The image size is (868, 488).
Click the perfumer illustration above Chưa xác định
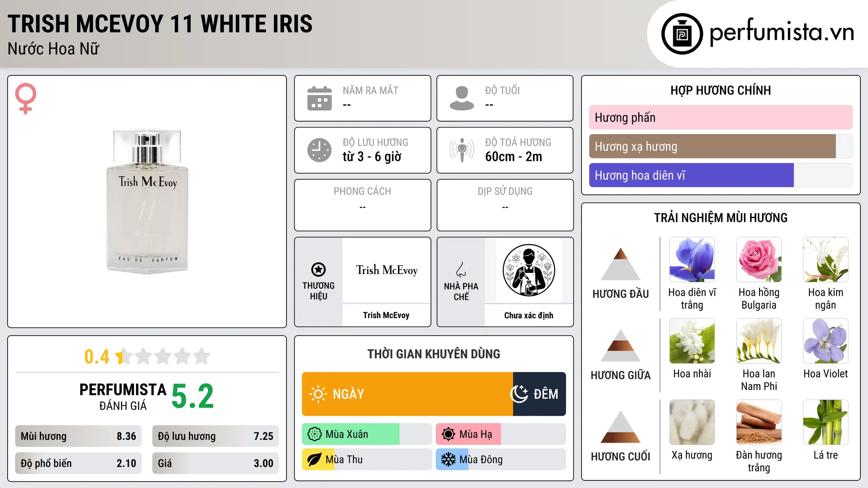click(x=529, y=270)
